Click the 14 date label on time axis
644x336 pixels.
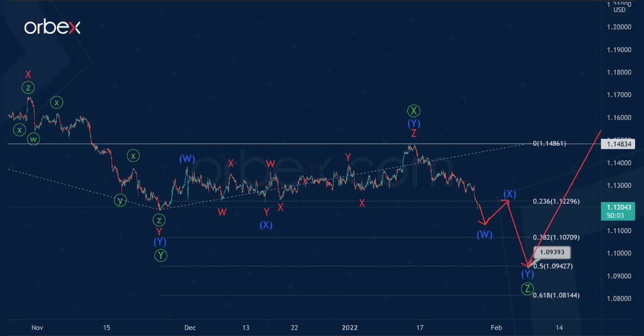point(559,327)
